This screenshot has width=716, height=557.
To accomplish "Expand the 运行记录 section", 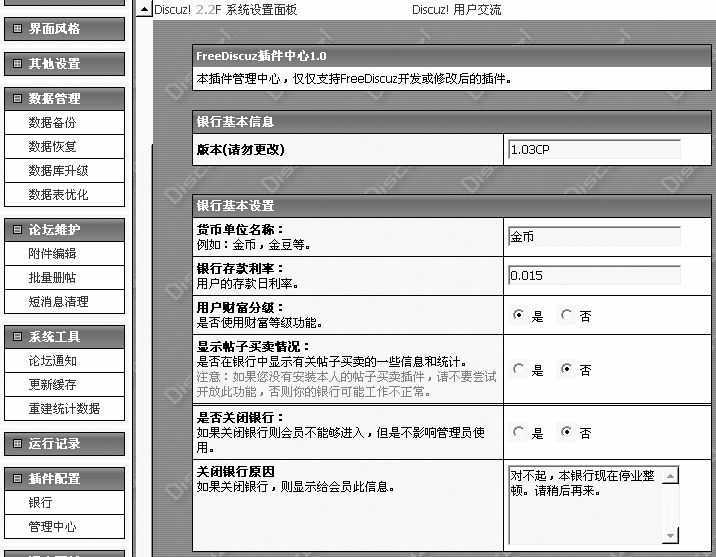I will pos(17,444).
